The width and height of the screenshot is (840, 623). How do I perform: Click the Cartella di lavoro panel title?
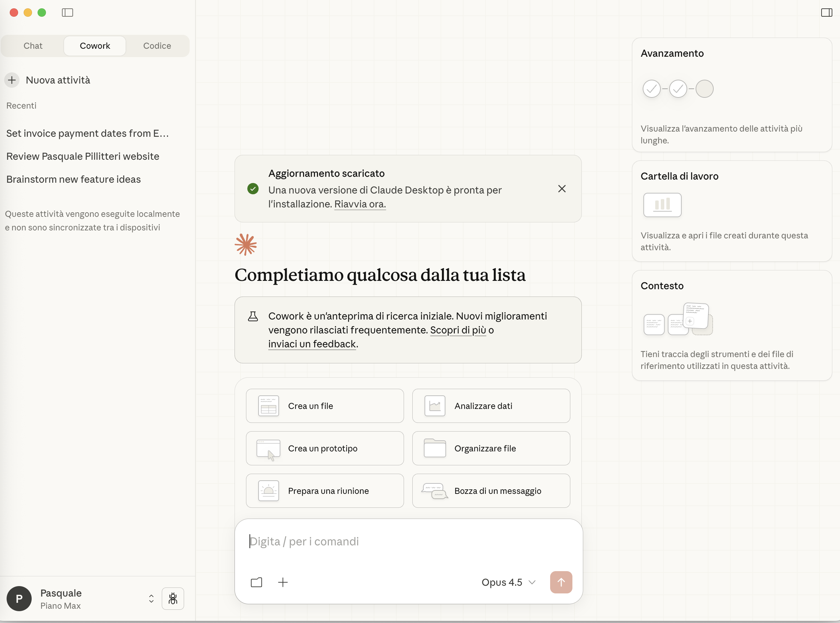tap(679, 176)
